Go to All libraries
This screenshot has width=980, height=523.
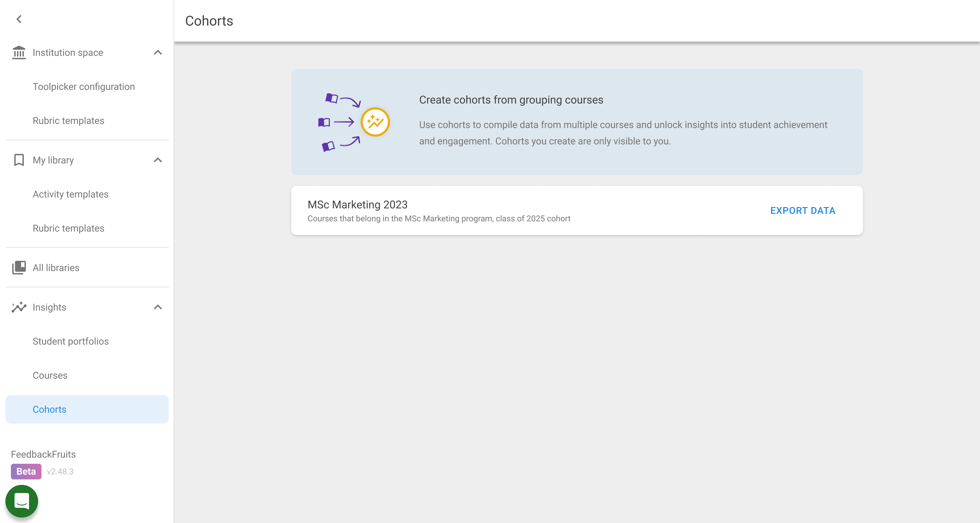pos(87,268)
